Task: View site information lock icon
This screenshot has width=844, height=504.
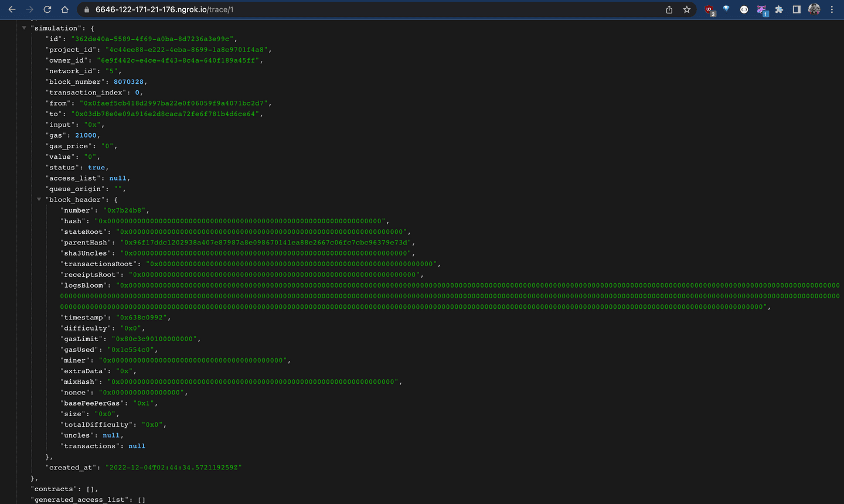Action: pyautogui.click(x=87, y=9)
